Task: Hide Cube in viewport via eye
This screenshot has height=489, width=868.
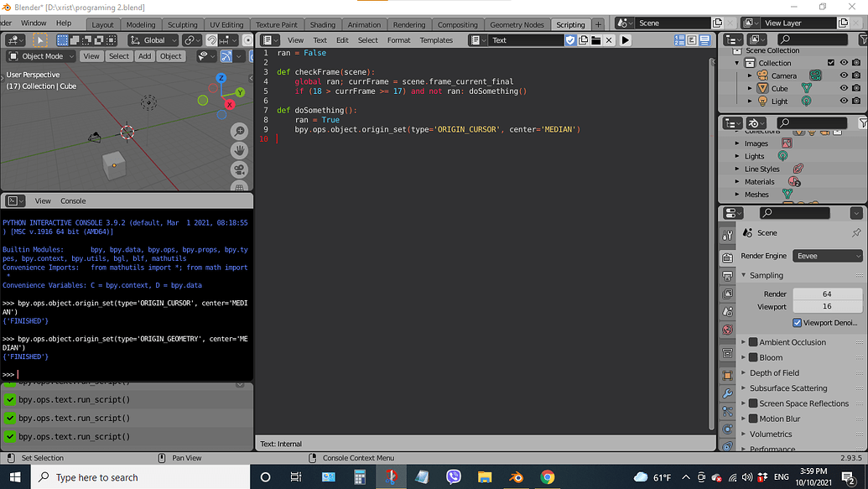Action: 844,88
